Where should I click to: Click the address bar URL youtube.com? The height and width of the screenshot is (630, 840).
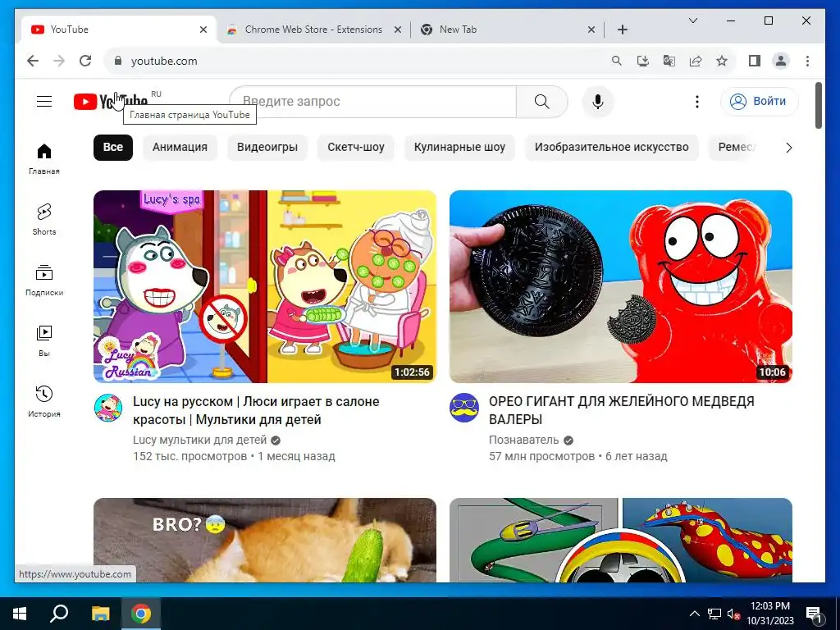point(164,61)
